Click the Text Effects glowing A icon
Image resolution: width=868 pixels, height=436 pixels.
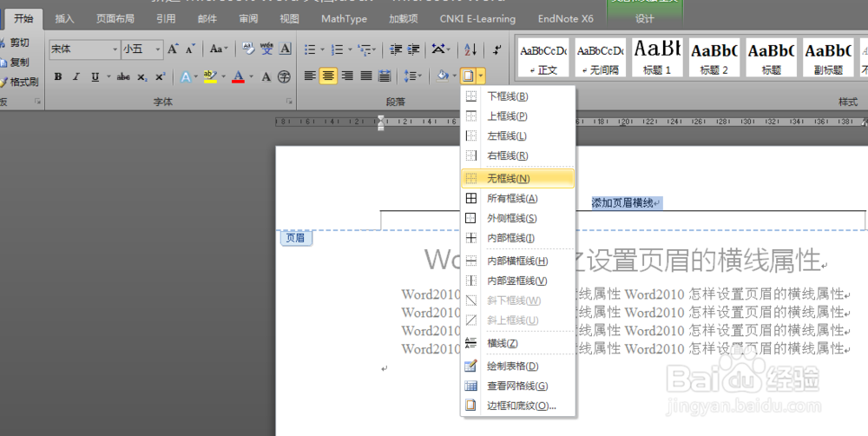coord(186,76)
